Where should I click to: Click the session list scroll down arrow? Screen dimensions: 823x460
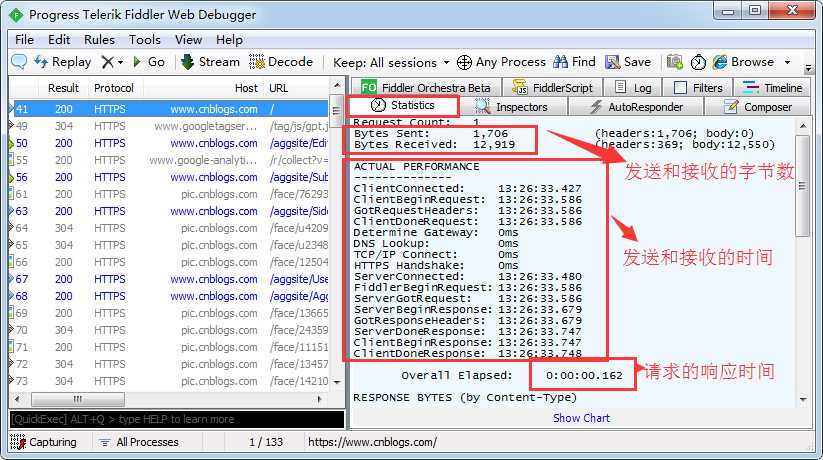337,382
